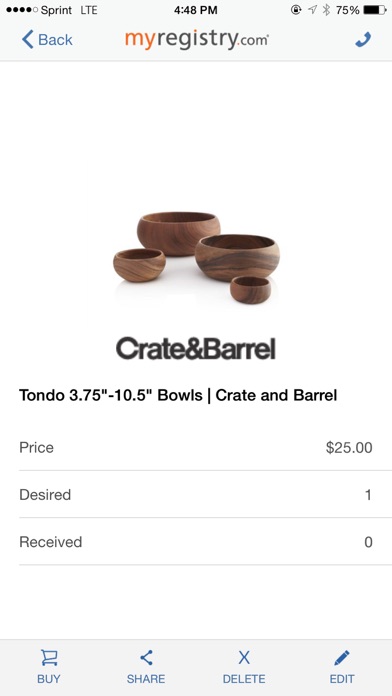Open the Tondo Bowls product title
The height and width of the screenshot is (696, 392).
click(178, 395)
